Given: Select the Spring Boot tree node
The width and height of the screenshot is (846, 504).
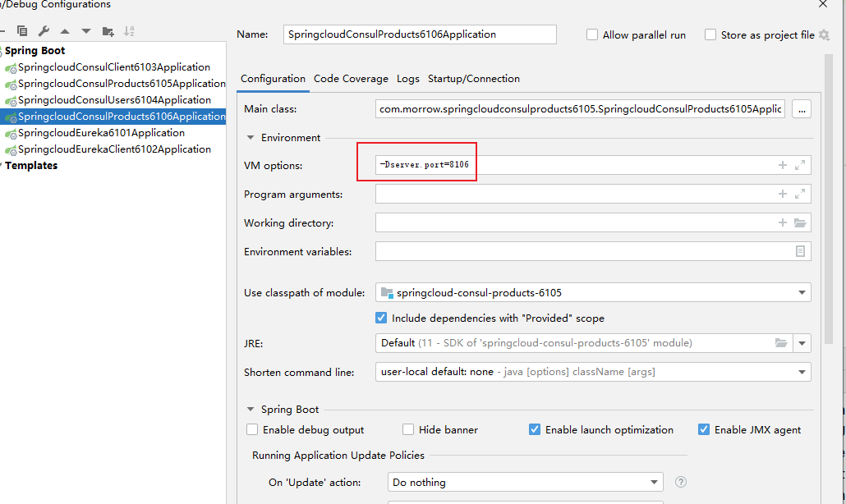Looking at the screenshot, I should point(34,51).
